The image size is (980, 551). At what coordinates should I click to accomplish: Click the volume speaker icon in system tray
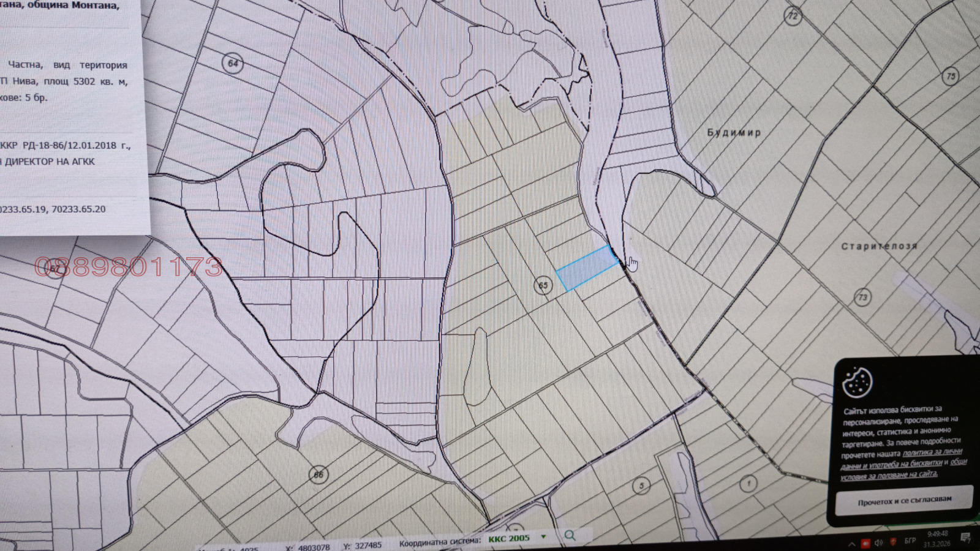(879, 542)
